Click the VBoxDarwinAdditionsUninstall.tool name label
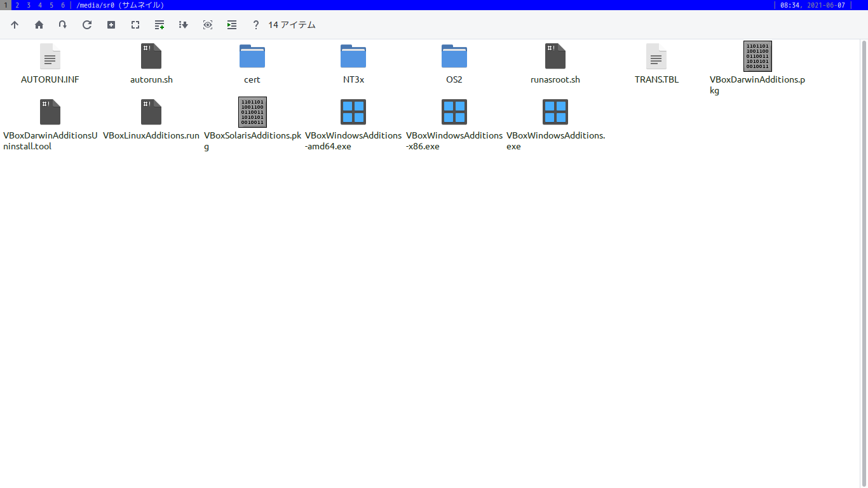The height and width of the screenshot is (488, 868). (x=50, y=141)
